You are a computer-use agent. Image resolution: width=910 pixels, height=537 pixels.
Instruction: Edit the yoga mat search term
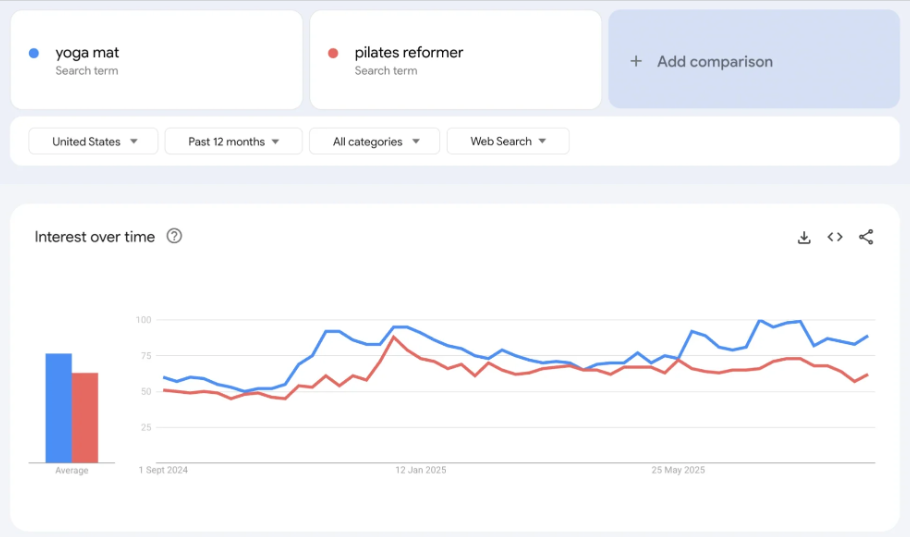(x=87, y=53)
